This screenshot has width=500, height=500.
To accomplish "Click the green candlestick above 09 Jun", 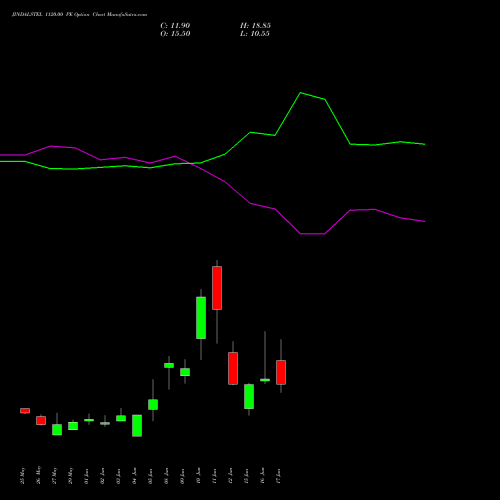I will coord(185,372).
